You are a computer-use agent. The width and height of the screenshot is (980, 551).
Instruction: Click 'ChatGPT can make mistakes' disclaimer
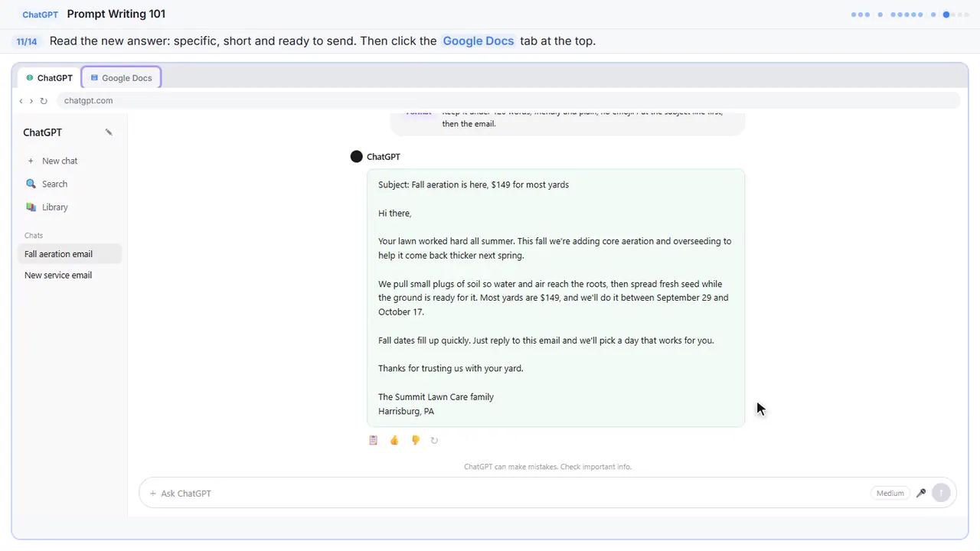pos(547,467)
